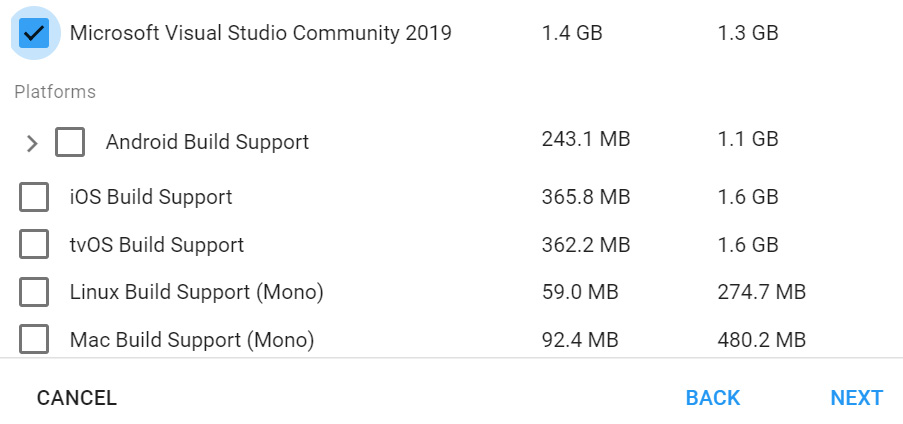Click the Platforms section heading
The width and height of the screenshot is (903, 424).
(55, 92)
